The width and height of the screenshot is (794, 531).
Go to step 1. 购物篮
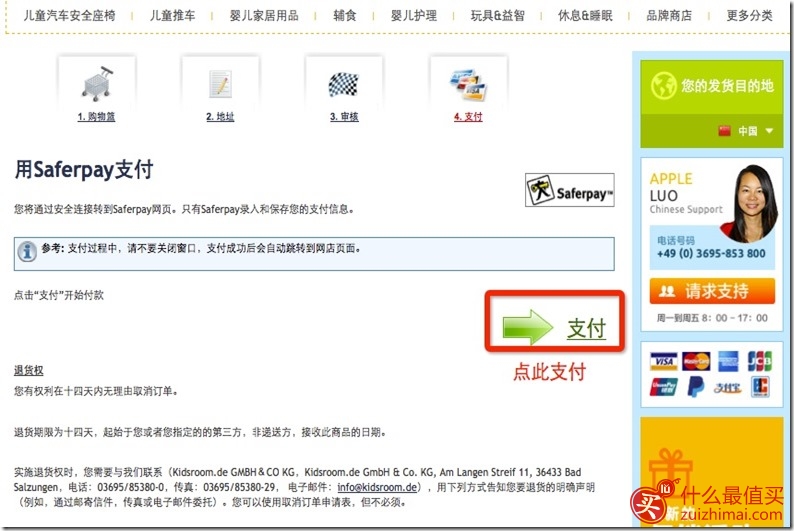click(96, 116)
